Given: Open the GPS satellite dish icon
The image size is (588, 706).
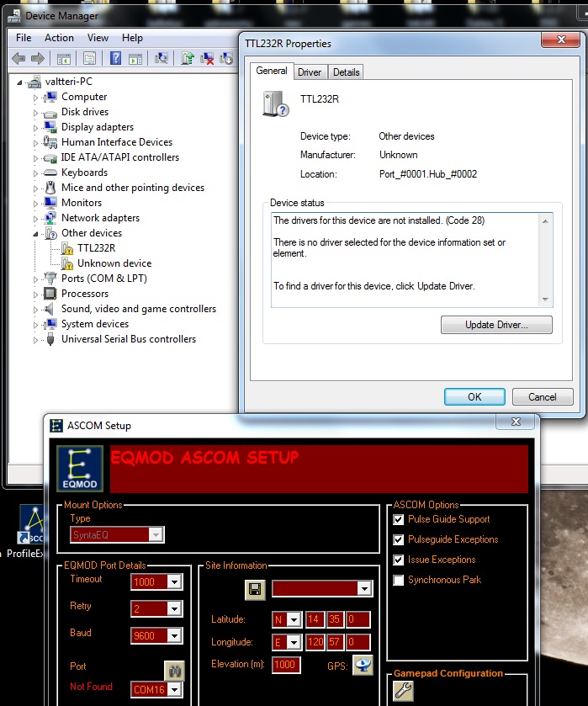Looking at the screenshot, I should point(363,666).
